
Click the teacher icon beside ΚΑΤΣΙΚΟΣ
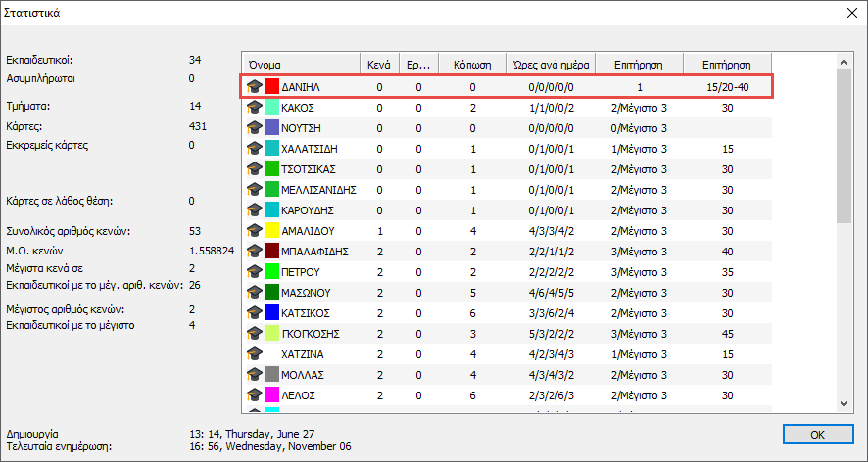coord(255,313)
